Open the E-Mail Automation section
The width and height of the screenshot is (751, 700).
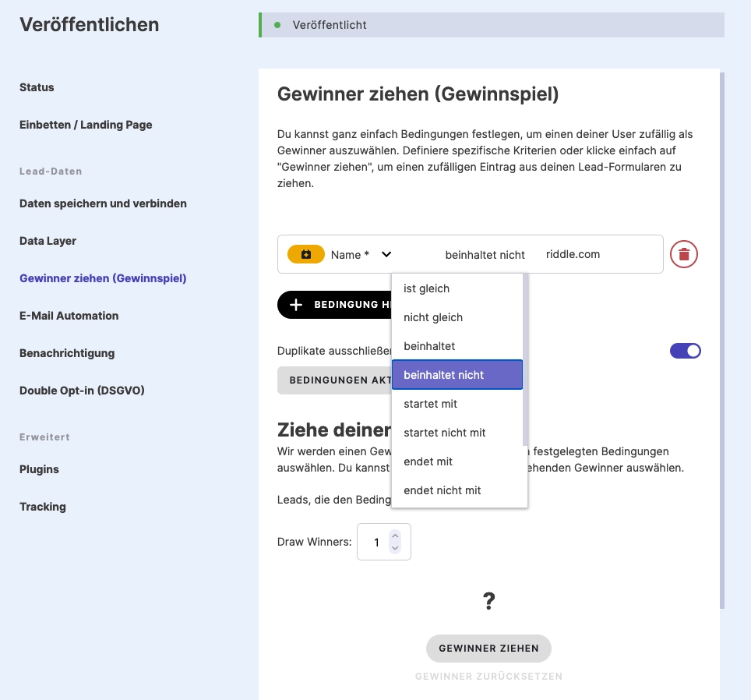click(x=69, y=316)
